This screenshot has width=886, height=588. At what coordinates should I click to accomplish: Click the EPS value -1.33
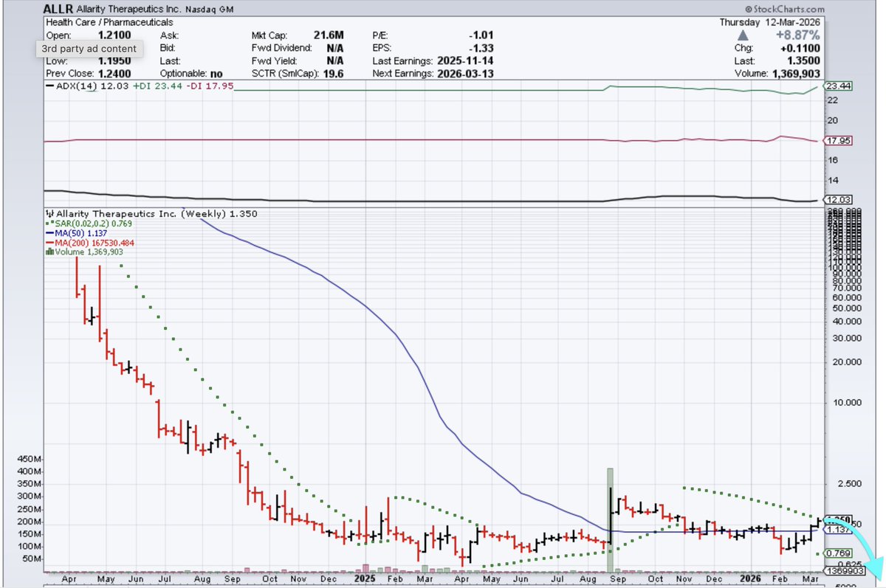[481, 49]
